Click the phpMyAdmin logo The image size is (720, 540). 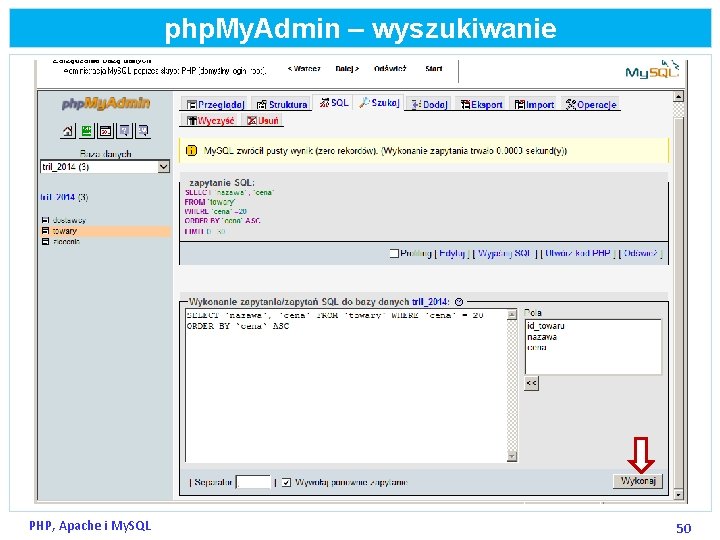[106, 103]
